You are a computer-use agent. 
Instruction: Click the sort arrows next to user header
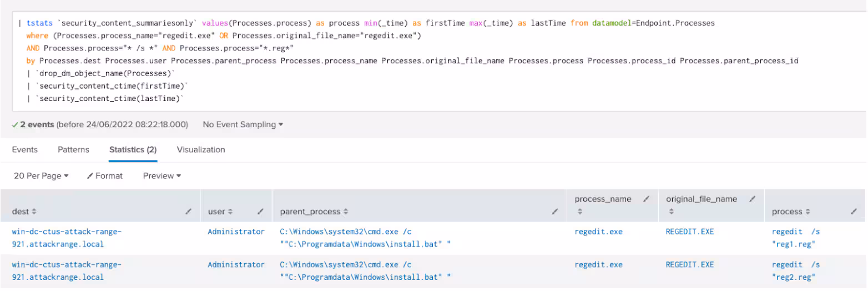click(x=230, y=212)
